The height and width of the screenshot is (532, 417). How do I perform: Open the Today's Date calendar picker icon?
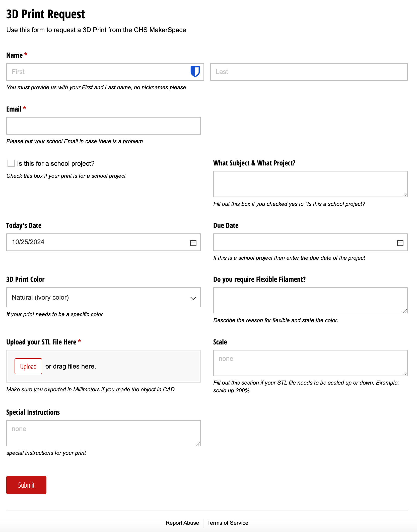(193, 242)
